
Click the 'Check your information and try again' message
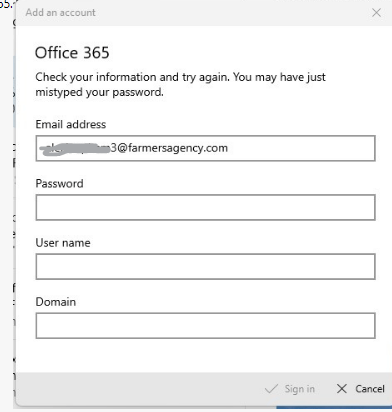[x=180, y=84]
